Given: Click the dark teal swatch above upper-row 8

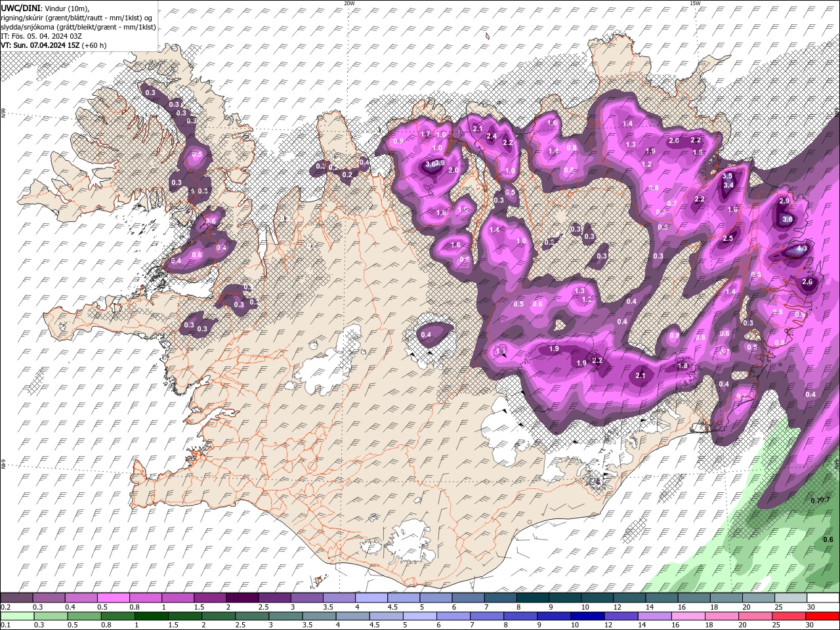Looking at the screenshot, I should pyautogui.click(x=533, y=597).
